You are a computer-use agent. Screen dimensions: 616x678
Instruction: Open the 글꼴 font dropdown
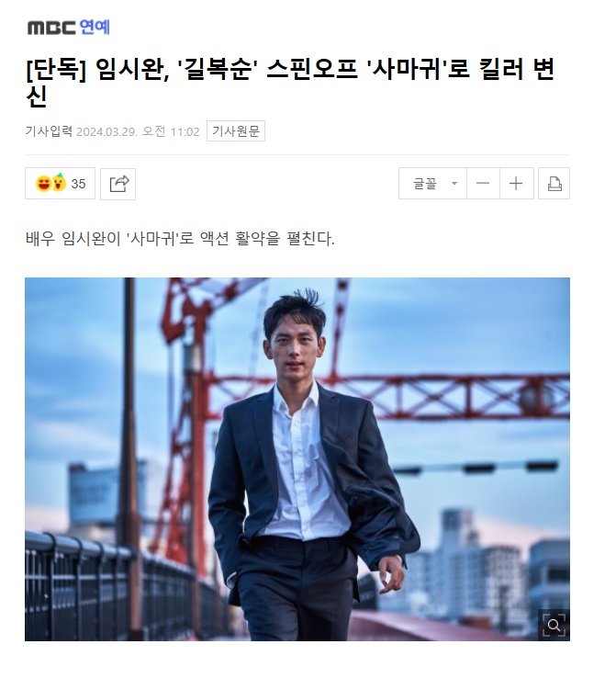coord(432,184)
